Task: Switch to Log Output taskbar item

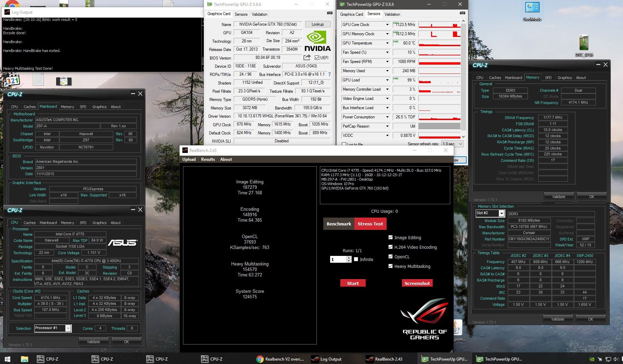Action: point(327,359)
